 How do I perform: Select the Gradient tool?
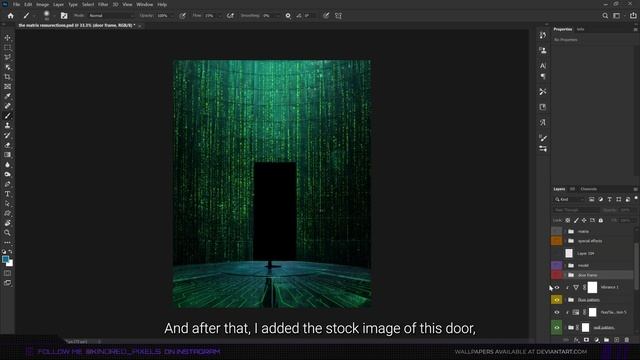coord(7,155)
